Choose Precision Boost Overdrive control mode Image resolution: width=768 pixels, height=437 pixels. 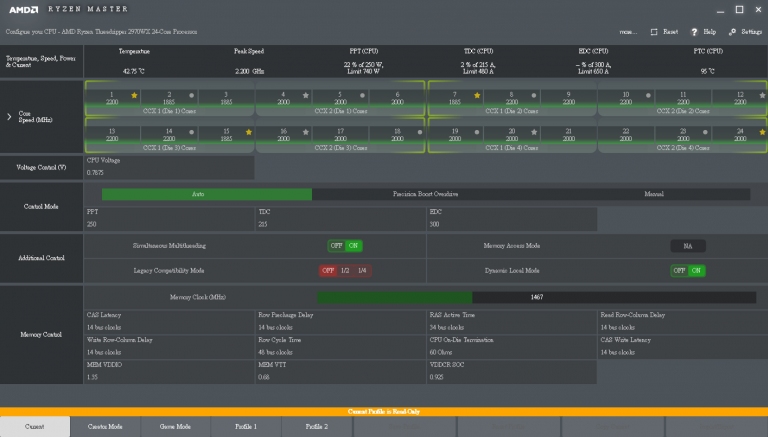(x=425, y=194)
